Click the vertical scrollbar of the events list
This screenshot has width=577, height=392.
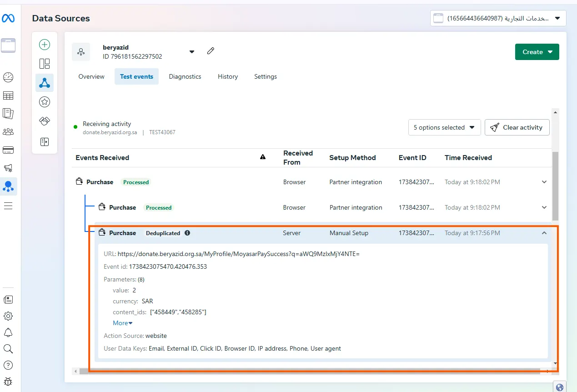pos(555,186)
